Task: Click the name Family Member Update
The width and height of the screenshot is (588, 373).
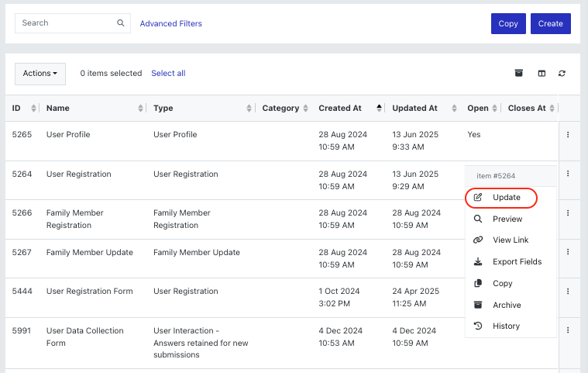Action: pos(90,252)
